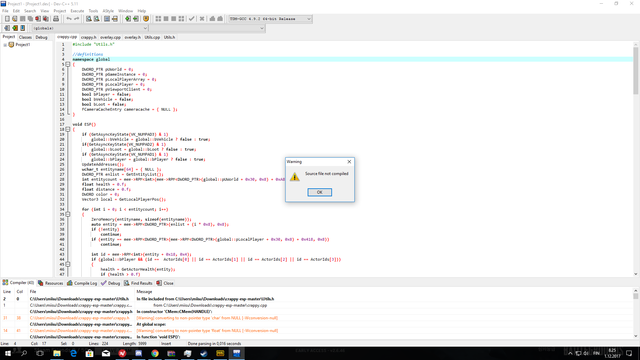Collapse the for loop fold marker
This screenshot has height=360, width=640.
68,214
